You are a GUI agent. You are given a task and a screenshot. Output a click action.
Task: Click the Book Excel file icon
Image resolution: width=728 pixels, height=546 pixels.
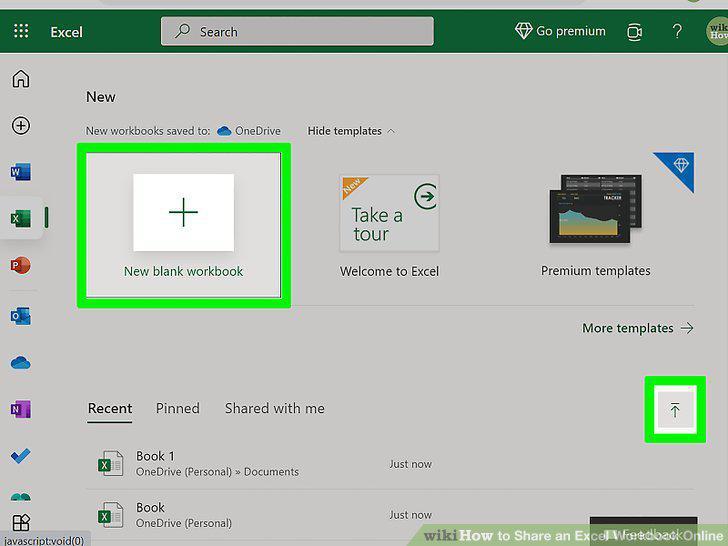click(110, 515)
